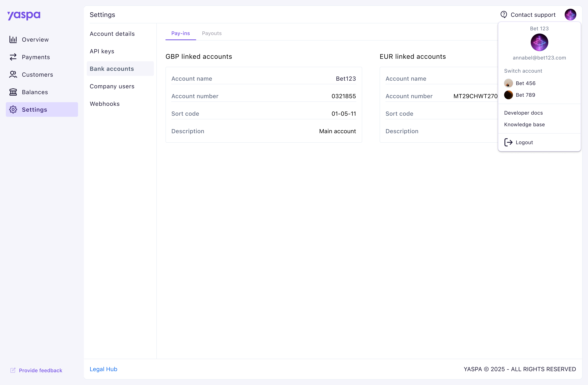The height and width of the screenshot is (385, 588).
Task: Click the Contact support question mark icon
Action: [504, 15]
